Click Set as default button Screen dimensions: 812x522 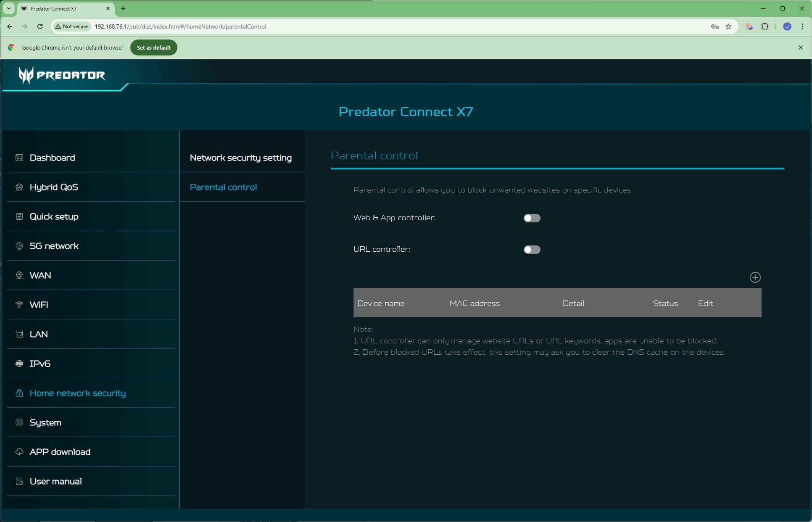[153, 47]
